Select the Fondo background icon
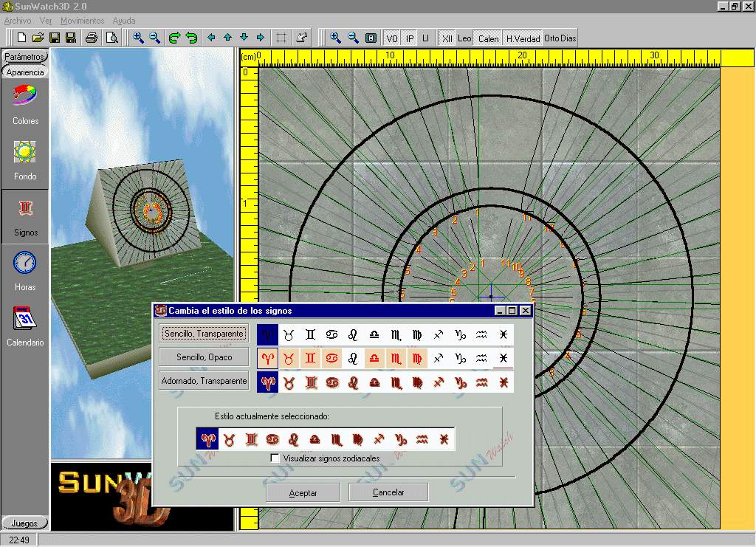This screenshot has height=547, width=756. point(25,152)
